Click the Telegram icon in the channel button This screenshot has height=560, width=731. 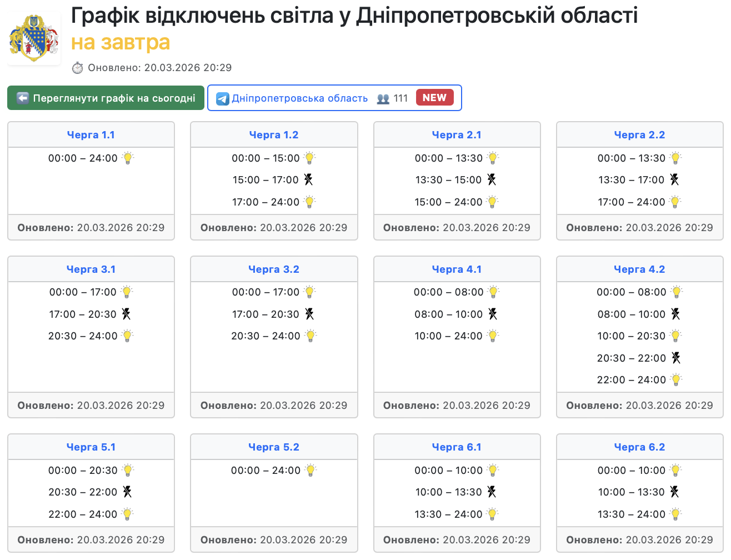(222, 99)
